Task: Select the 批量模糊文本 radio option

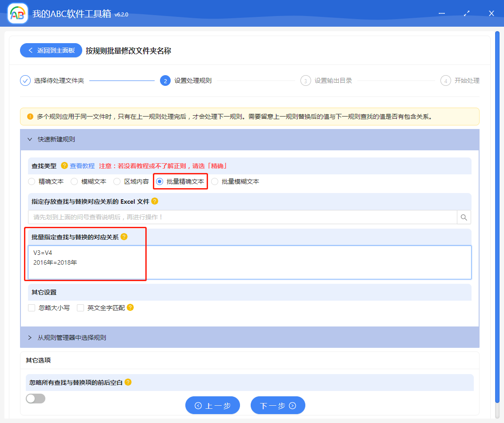Action: click(215, 181)
